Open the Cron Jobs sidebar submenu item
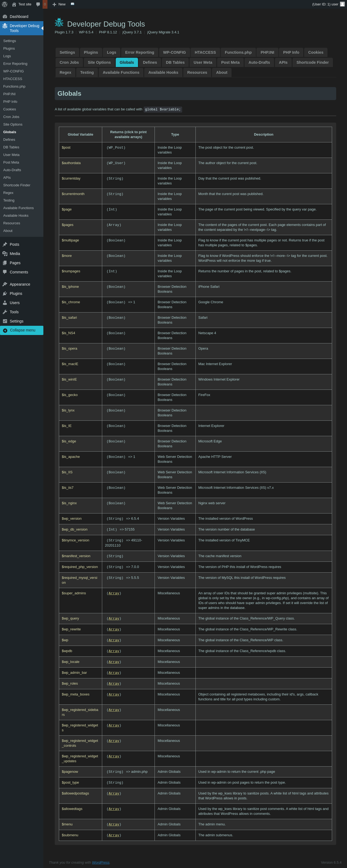 tap(11, 117)
